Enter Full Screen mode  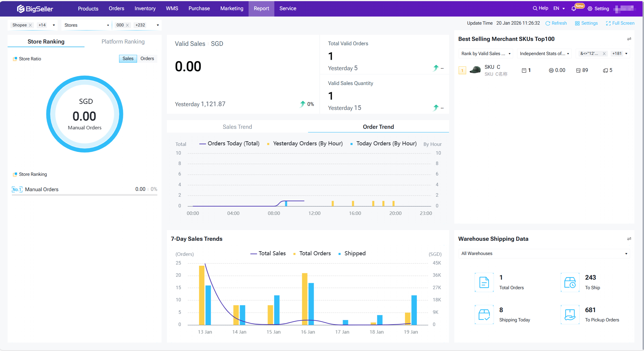(620, 23)
